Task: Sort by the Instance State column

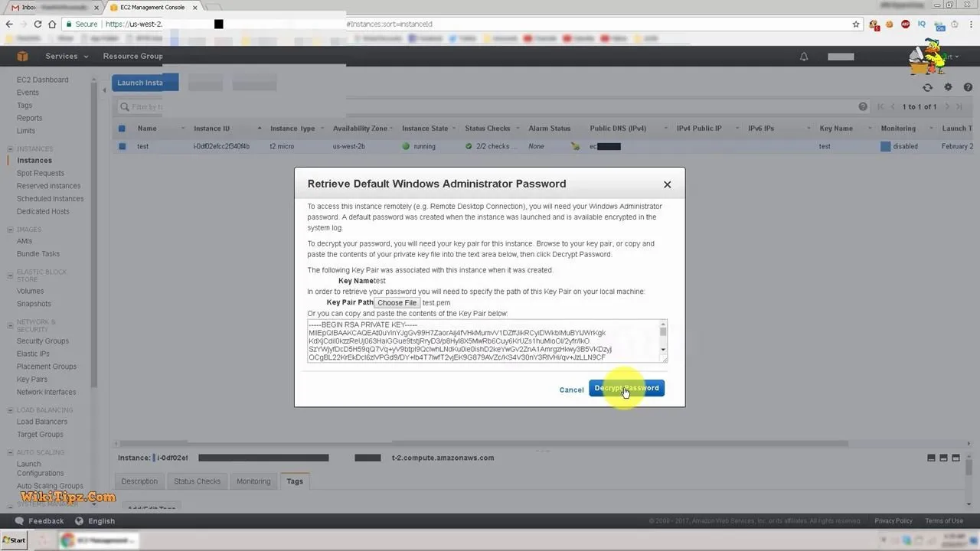Action: point(425,129)
